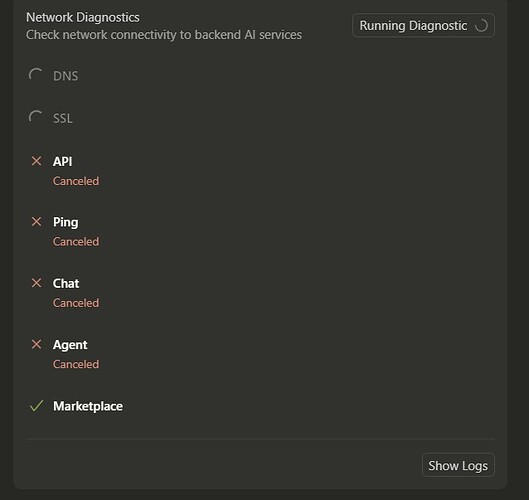Select the API diagnostic label
This screenshot has height=500, width=529.
point(63,161)
